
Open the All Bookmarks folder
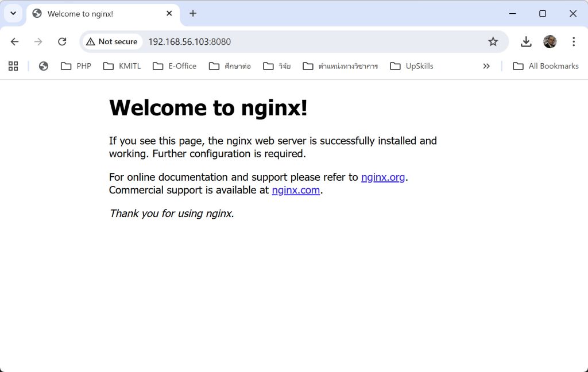[x=546, y=66]
